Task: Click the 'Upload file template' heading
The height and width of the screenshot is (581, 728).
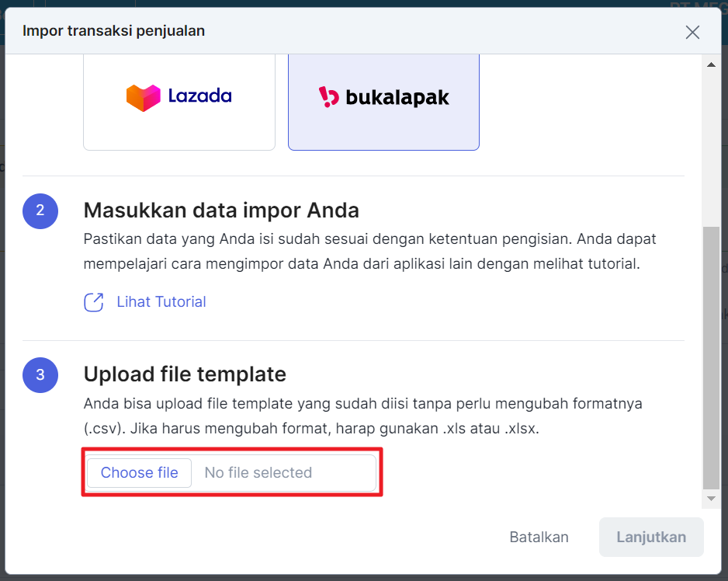Action: tap(185, 374)
